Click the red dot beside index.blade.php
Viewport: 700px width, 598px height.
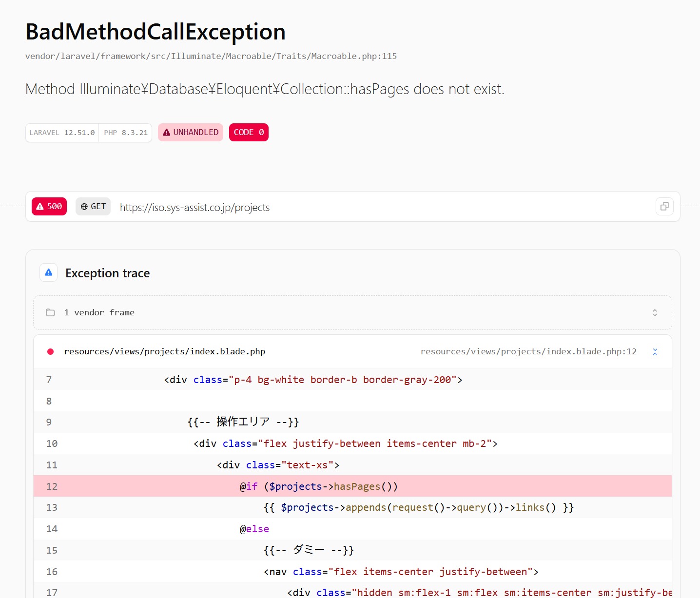click(50, 352)
